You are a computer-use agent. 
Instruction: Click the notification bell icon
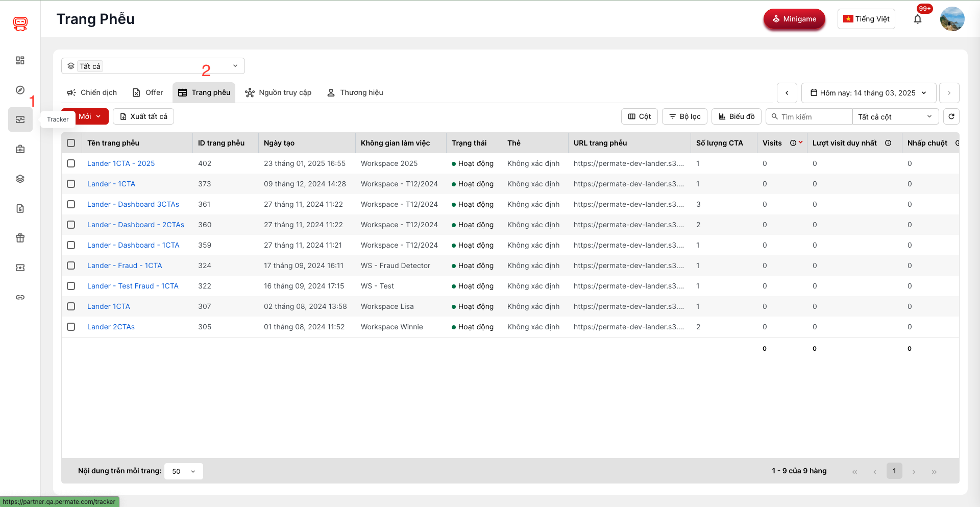(x=917, y=19)
